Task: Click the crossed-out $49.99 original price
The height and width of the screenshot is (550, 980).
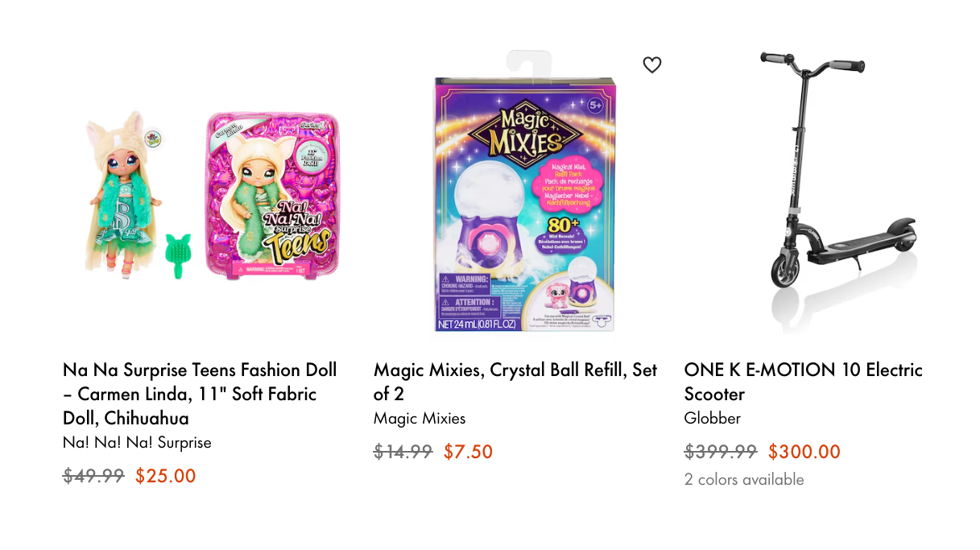Action: tap(93, 476)
